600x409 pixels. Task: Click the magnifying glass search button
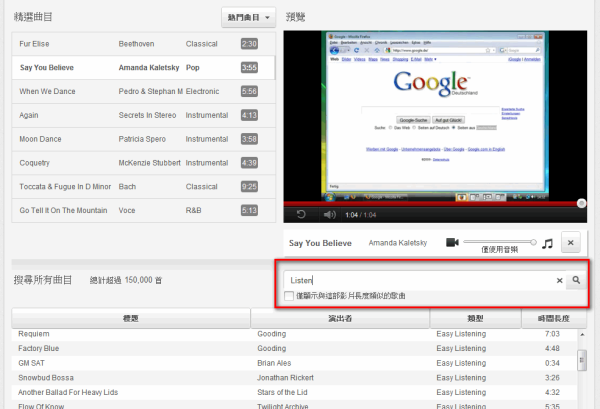[576, 281]
